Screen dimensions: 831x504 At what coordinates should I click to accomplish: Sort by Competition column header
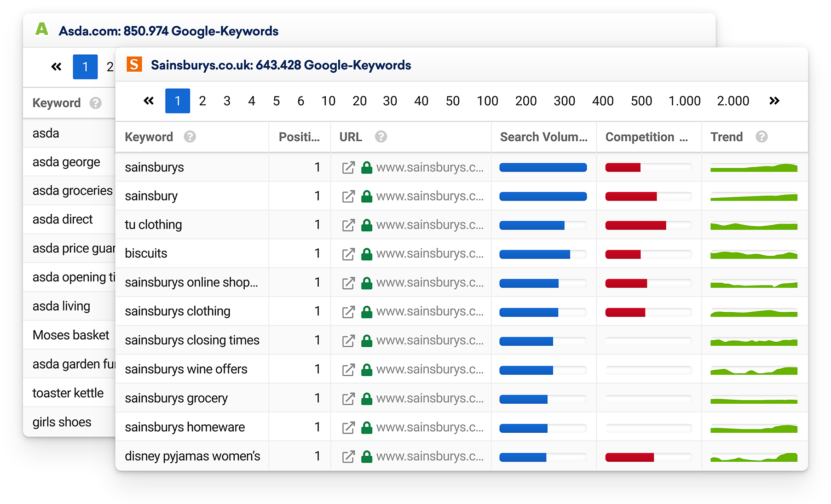(x=646, y=137)
